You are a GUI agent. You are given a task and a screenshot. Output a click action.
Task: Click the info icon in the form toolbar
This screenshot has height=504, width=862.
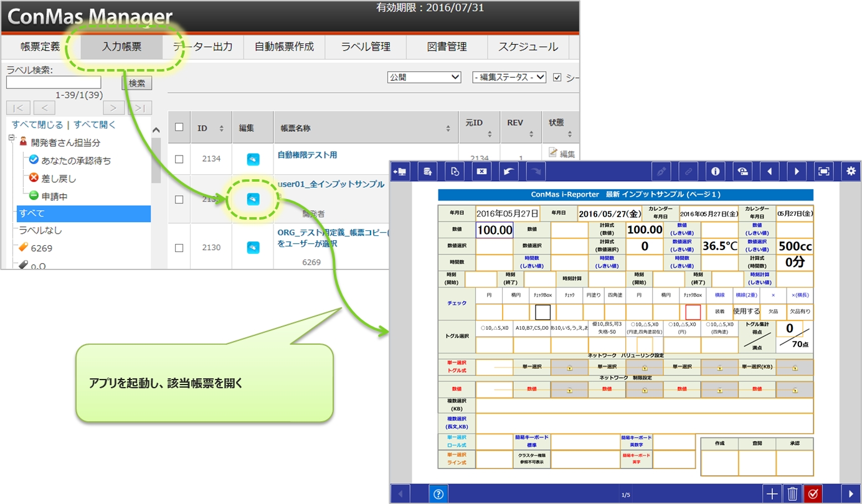716,171
